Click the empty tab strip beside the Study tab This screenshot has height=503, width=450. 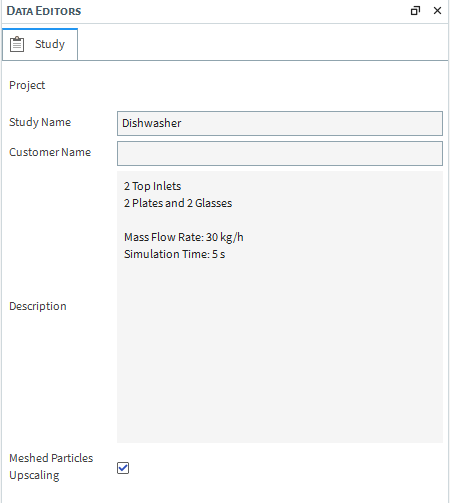tap(263, 44)
